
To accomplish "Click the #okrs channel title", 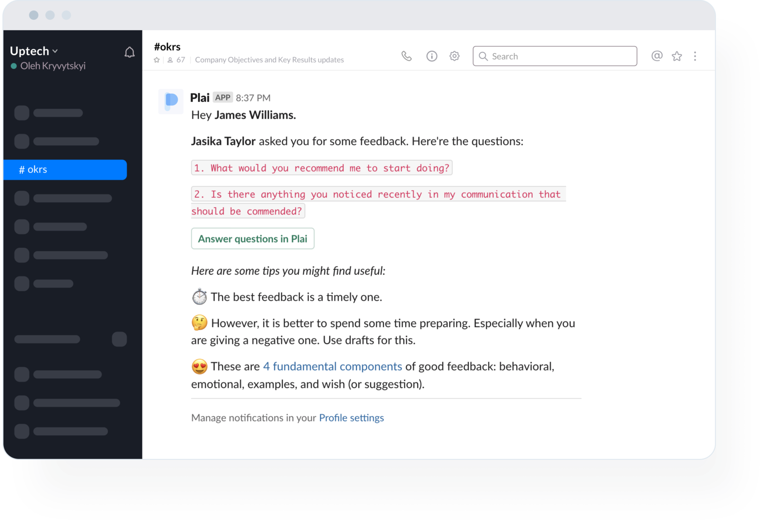I will 167,46.
